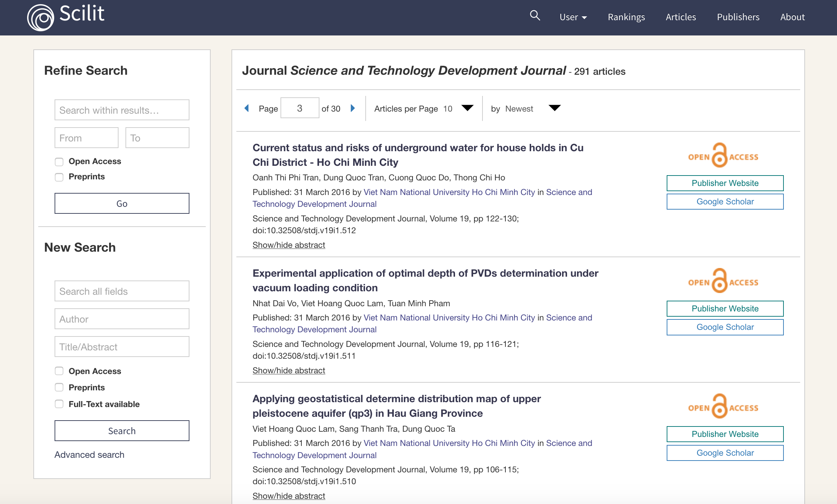Click the Scilit logo icon

tap(40, 17)
